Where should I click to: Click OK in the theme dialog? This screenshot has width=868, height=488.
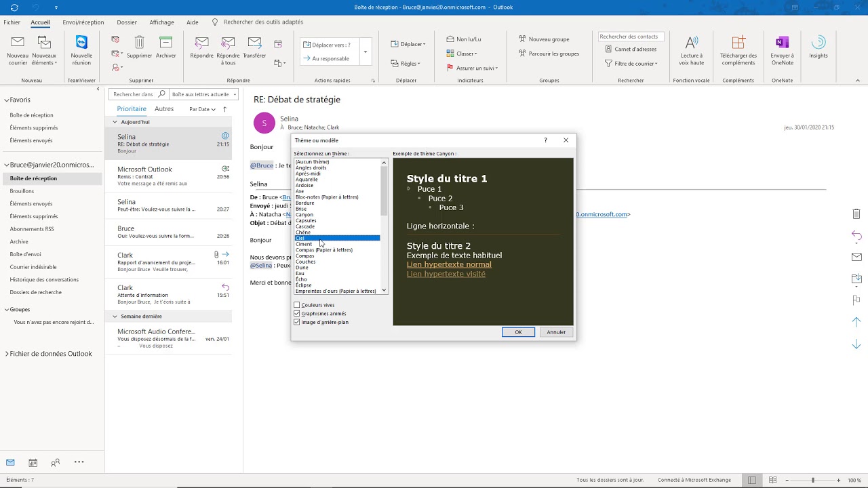coord(518,332)
